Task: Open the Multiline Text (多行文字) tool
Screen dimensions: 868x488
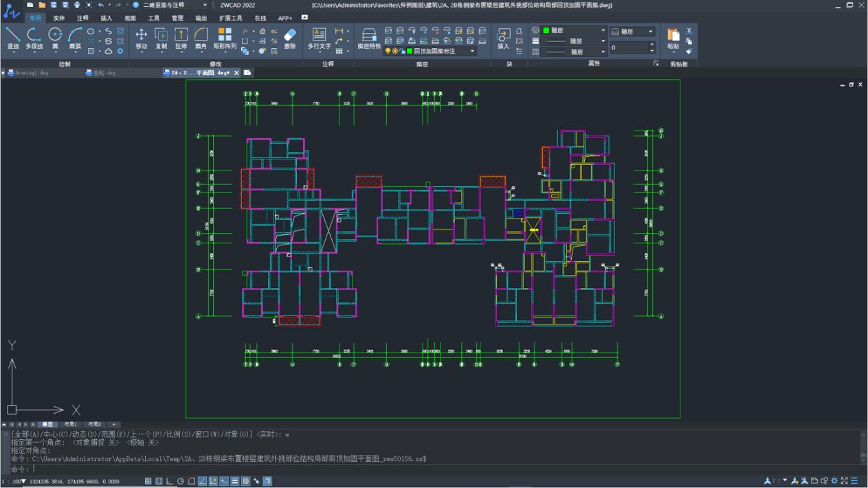Action: [319, 38]
